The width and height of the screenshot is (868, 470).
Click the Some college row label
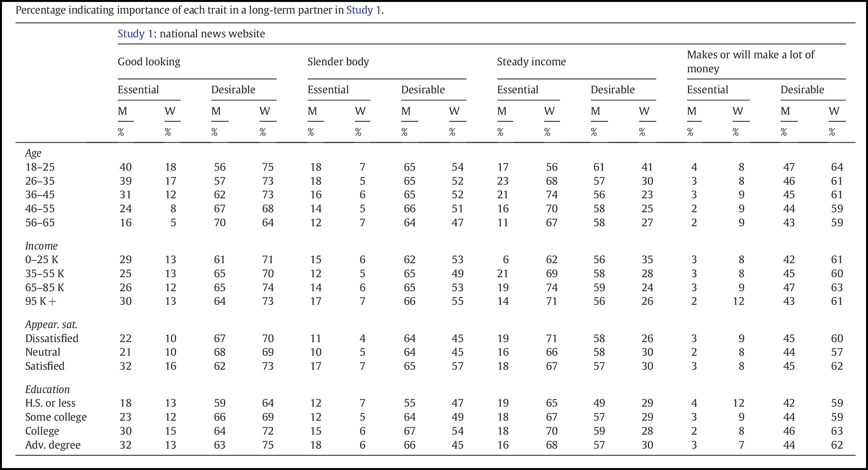click(56, 417)
